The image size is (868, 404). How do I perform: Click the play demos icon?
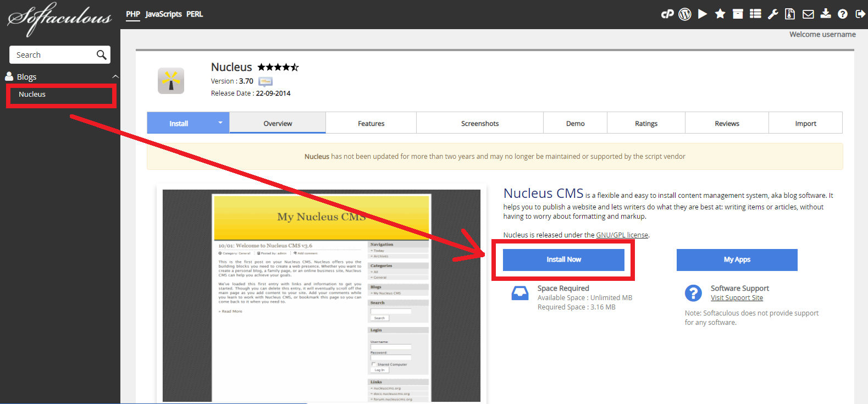pos(703,14)
